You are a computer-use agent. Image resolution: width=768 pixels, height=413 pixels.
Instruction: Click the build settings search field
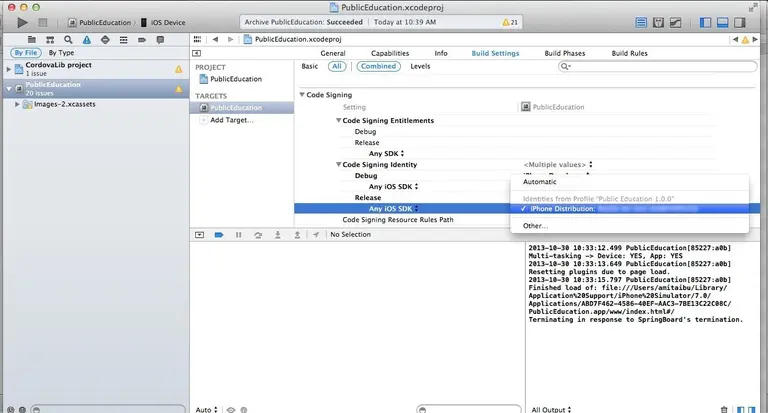[657, 66]
